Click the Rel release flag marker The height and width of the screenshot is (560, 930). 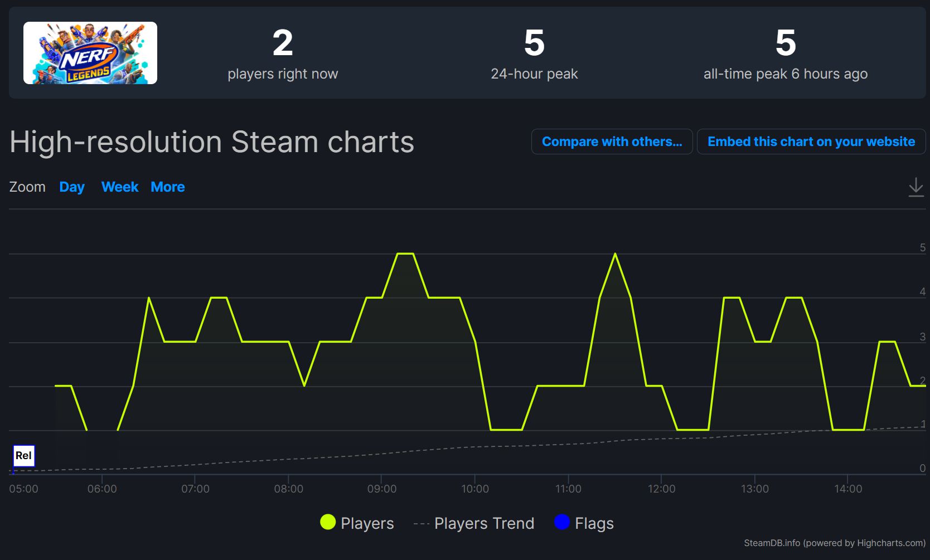(23, 456)
